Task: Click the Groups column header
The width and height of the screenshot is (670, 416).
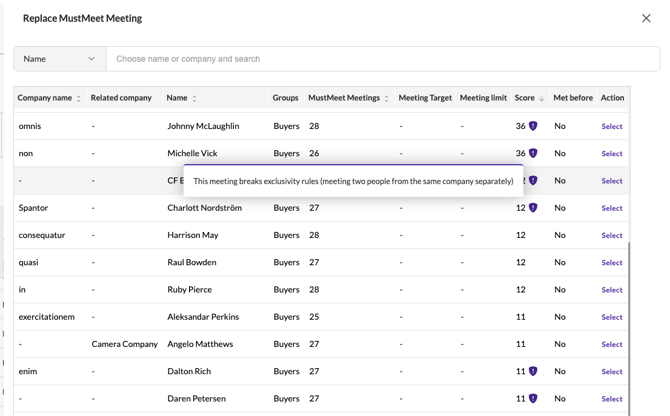Action: tap(285, 98)
